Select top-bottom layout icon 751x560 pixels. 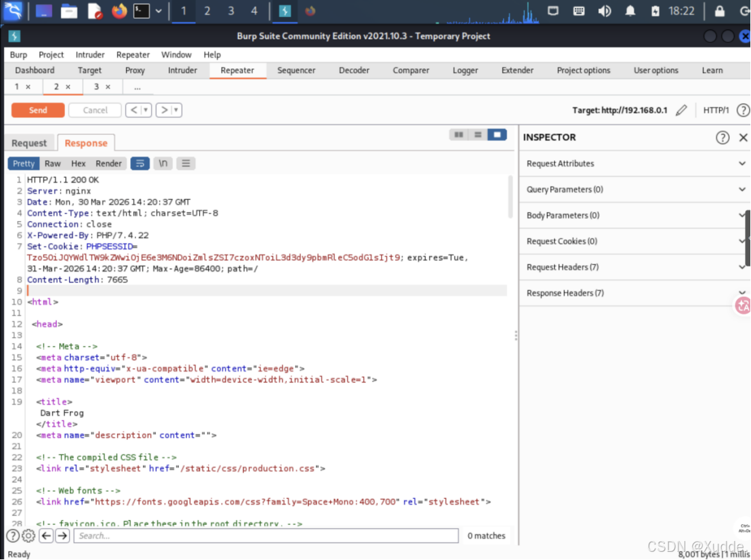click(478, 135)
